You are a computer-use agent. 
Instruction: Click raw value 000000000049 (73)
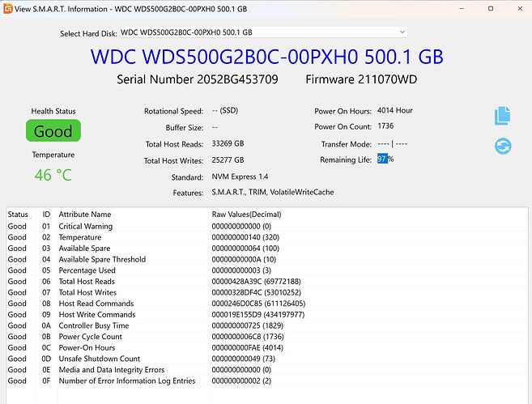click(243, 359)
